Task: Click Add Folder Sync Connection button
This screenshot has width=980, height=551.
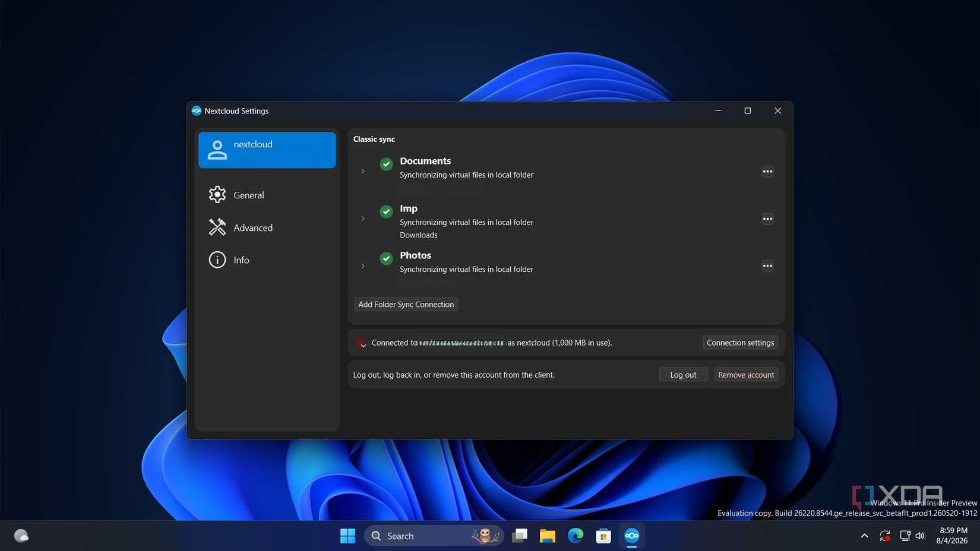Action: click(x=406, y=304)
